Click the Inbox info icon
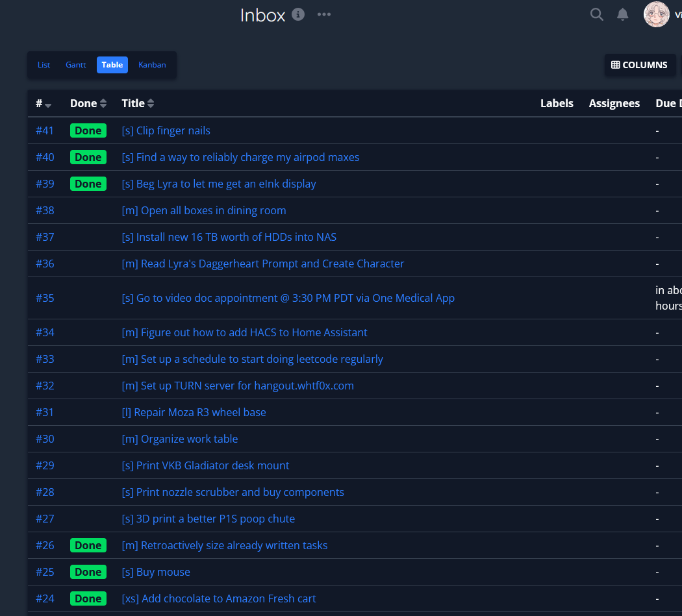Viewport: 682px width, 616px height. tap(298, 14)
